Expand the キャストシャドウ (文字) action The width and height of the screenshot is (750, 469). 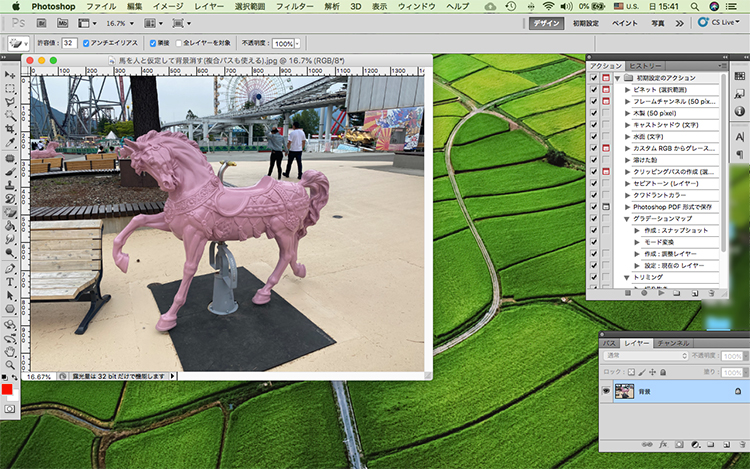click(628, 125)
